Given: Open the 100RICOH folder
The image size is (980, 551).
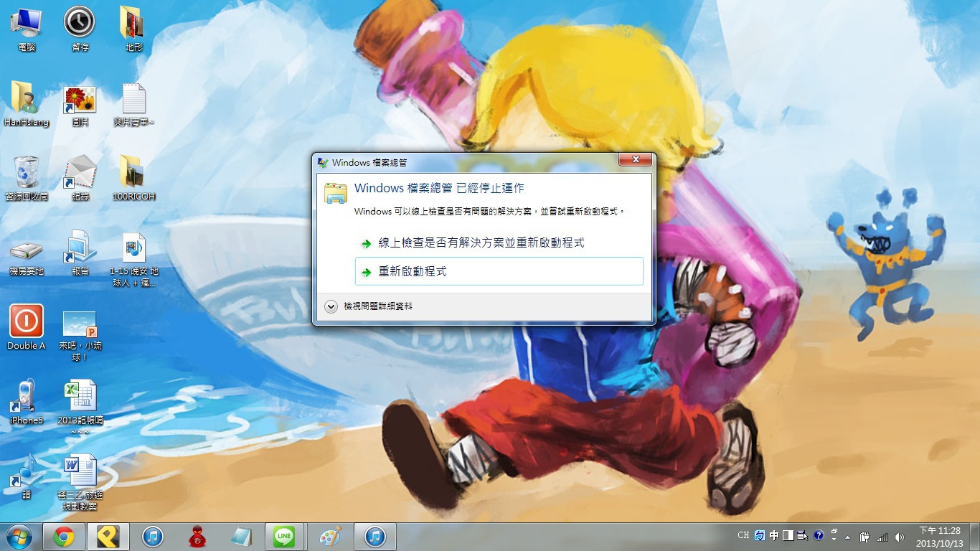Looking at the screenshot, I should pyautogui.click(x=133, y=178).
